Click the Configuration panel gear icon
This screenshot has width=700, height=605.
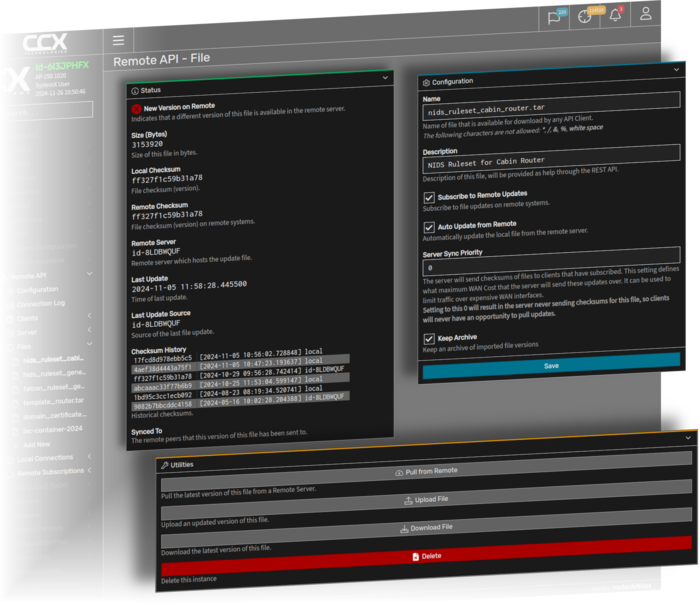pyautogui.click(x=426, y=83)
